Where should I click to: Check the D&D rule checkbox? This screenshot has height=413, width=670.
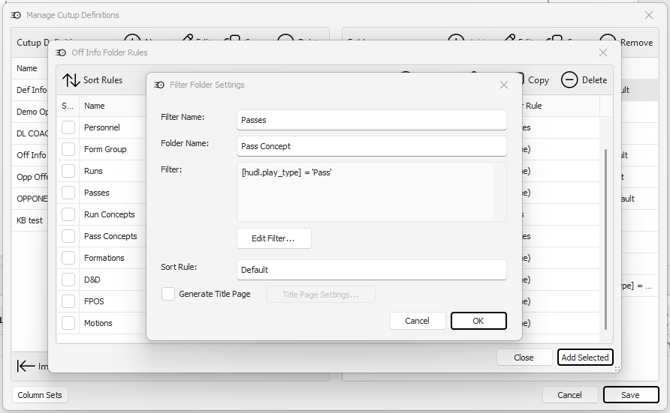point(68,280)
